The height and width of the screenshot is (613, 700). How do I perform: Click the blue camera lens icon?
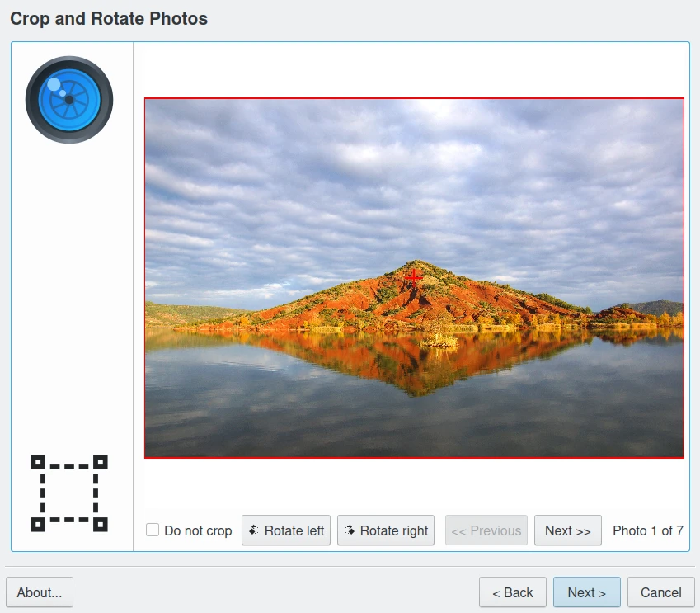pos(69,99)
